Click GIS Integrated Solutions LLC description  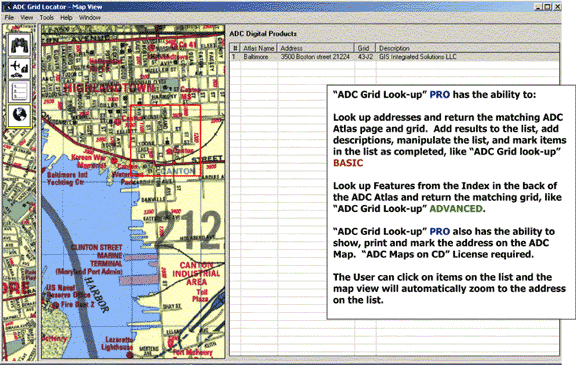pos(418,57)
